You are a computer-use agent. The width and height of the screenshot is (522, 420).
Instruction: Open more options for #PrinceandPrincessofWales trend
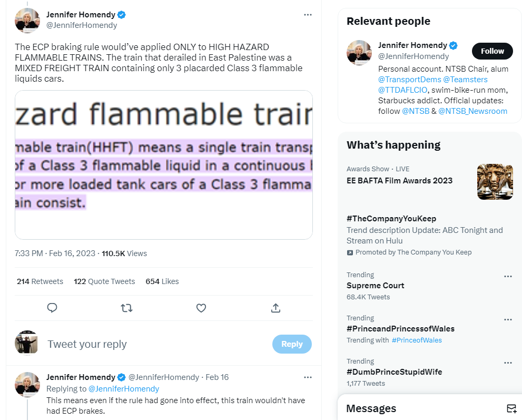pos(508,319)
